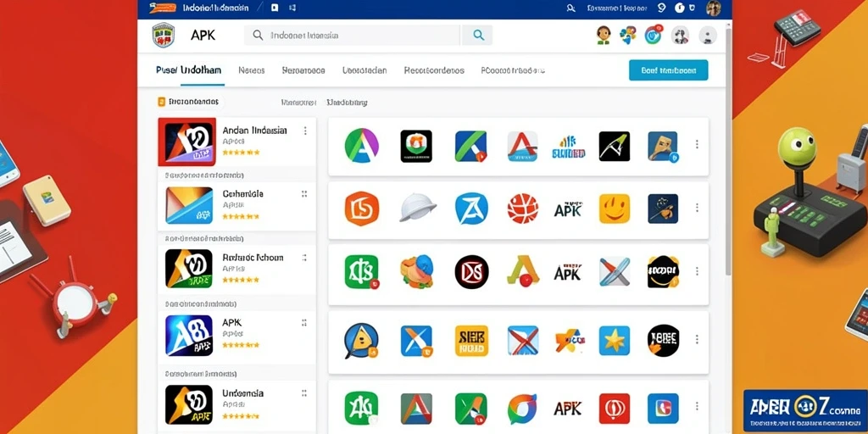Open user photo avatar in dark blue top bar
The height and width of the screenshot is (434, 868).
(x=714, y=8)
